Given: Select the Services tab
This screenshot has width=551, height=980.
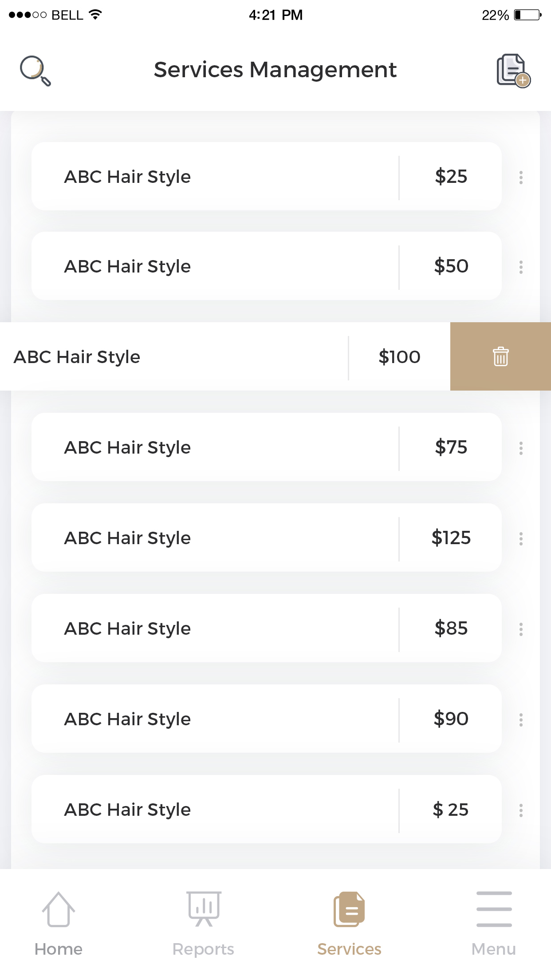Looking at the screenshot, I should pos(349,923).
